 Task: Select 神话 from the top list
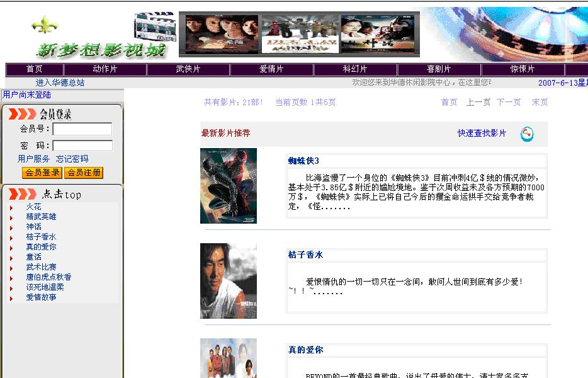click(34, 227)
